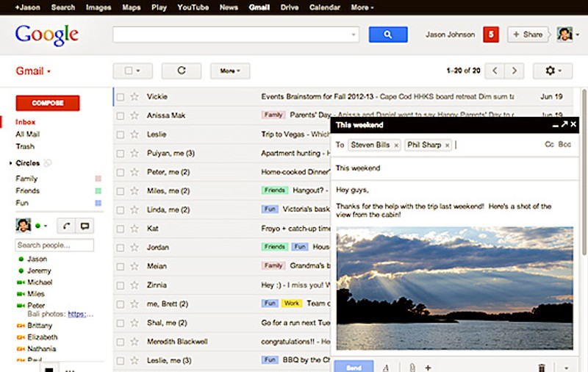
Task: Click Michael's video camera status icon
Action: pyautogui.click(x=21, y=282)
